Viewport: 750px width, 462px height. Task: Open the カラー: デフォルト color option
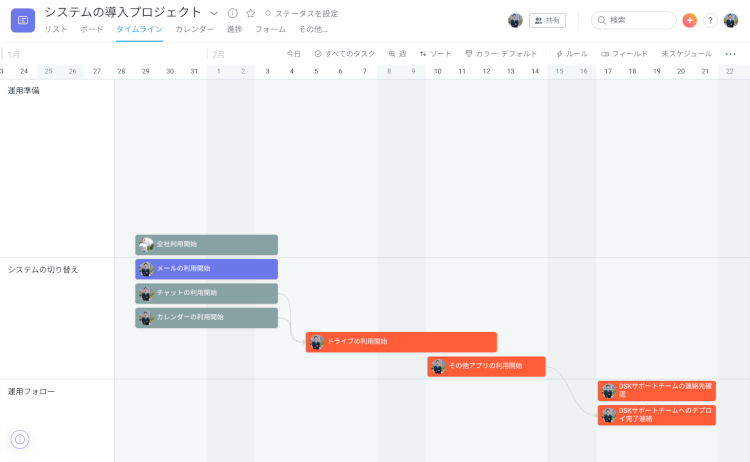tap(501, 54)
